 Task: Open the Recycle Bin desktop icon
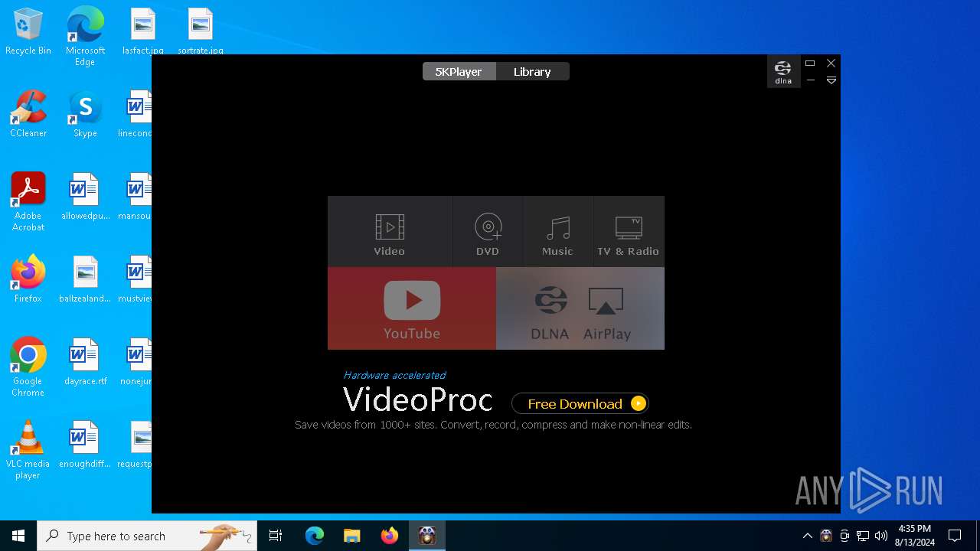pyautogui.click(x=28, y=32)
